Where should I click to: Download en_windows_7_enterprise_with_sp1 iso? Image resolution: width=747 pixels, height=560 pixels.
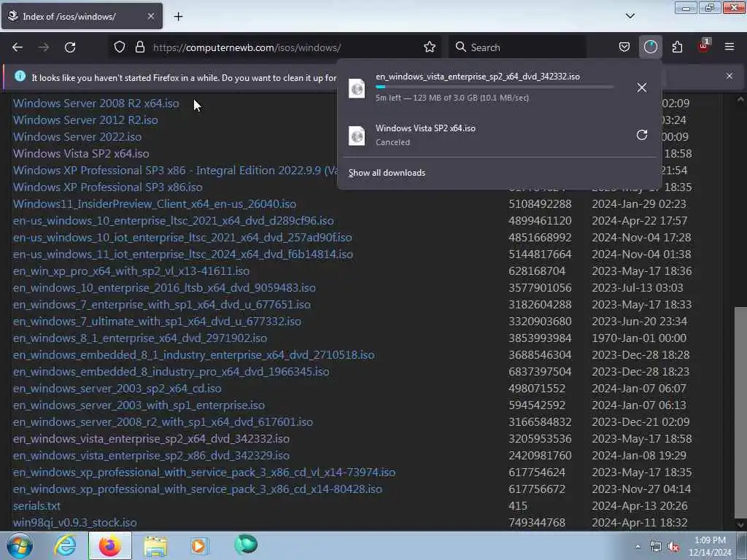click(x=161, y=304)
